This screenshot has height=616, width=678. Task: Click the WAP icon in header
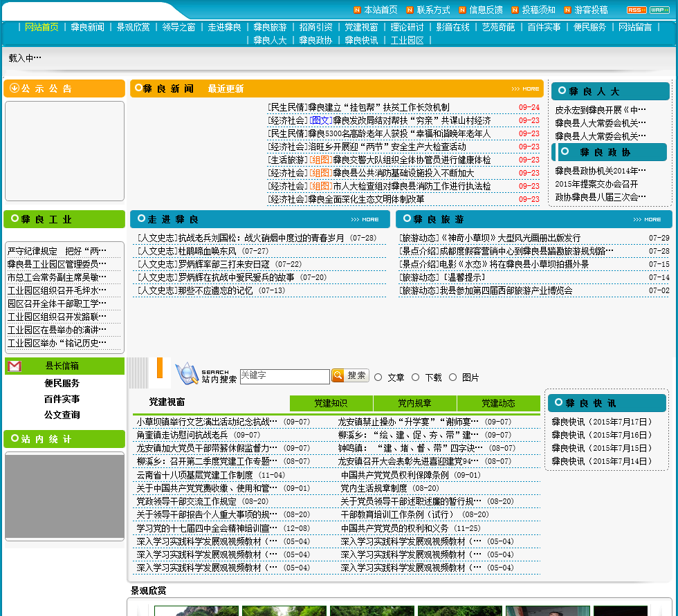pyautogui.click(x=659, y=10)
